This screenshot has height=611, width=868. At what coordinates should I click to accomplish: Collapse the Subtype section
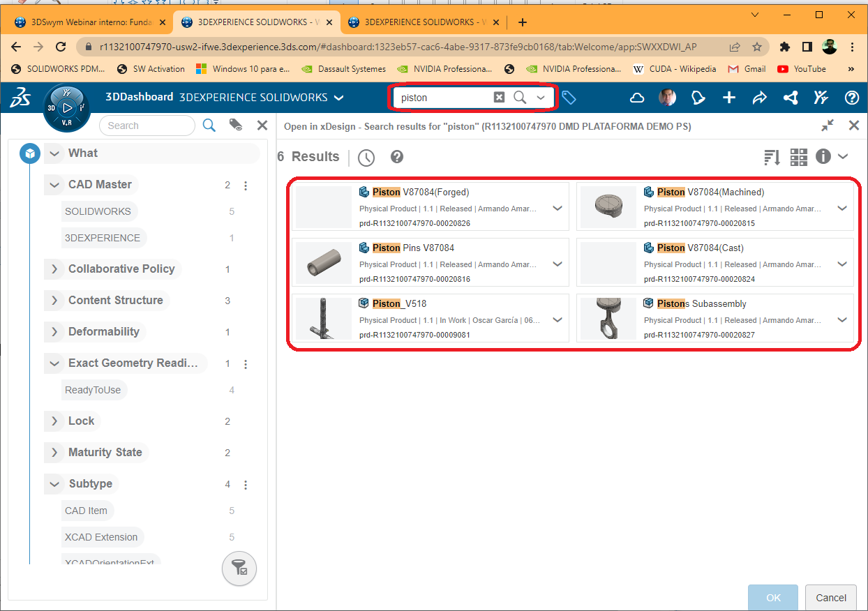click(54, 484)
